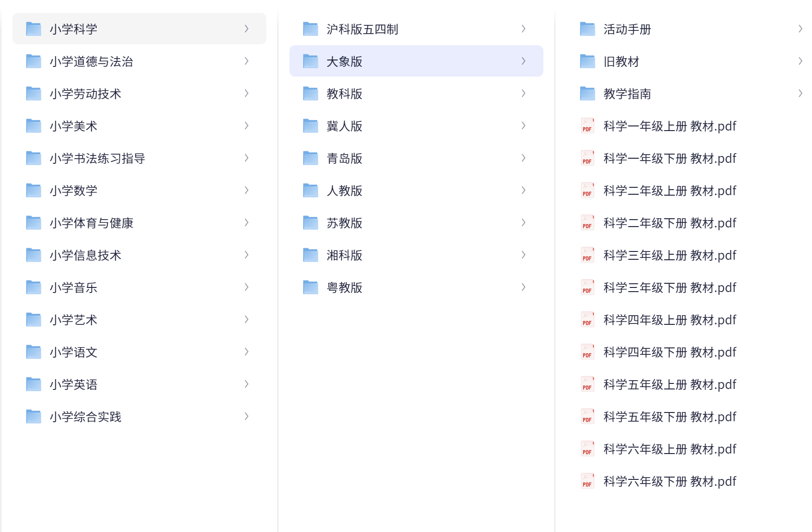The height and width of the screenshot is (532, 812).
Task: Click the folder icon beside 教学指南
Action: 588,93
